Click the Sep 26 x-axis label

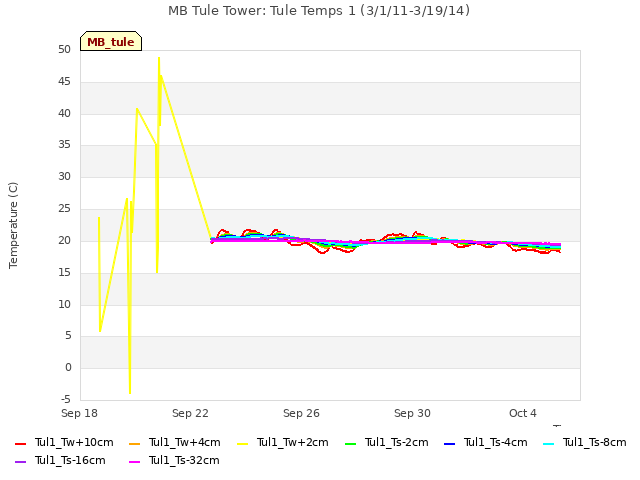click(x=301, y=413)
